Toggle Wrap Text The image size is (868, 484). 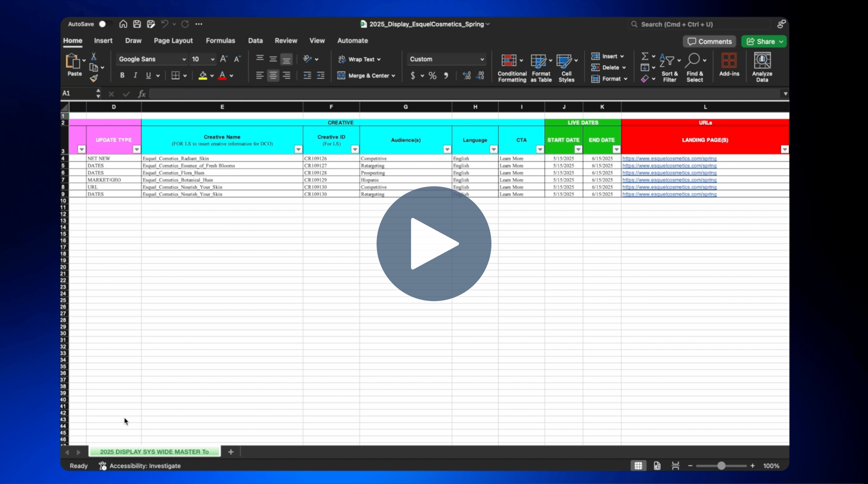click(360, 59)
